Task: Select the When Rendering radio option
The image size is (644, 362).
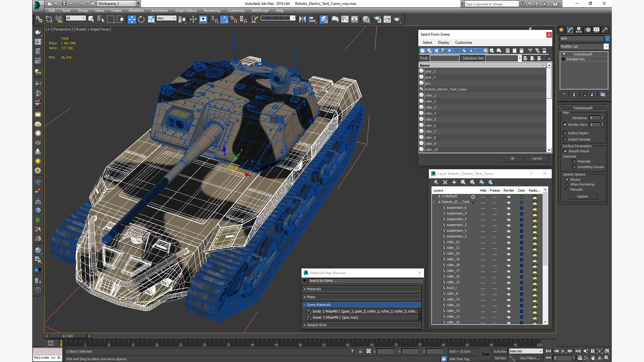Action: tap(567, 184)
